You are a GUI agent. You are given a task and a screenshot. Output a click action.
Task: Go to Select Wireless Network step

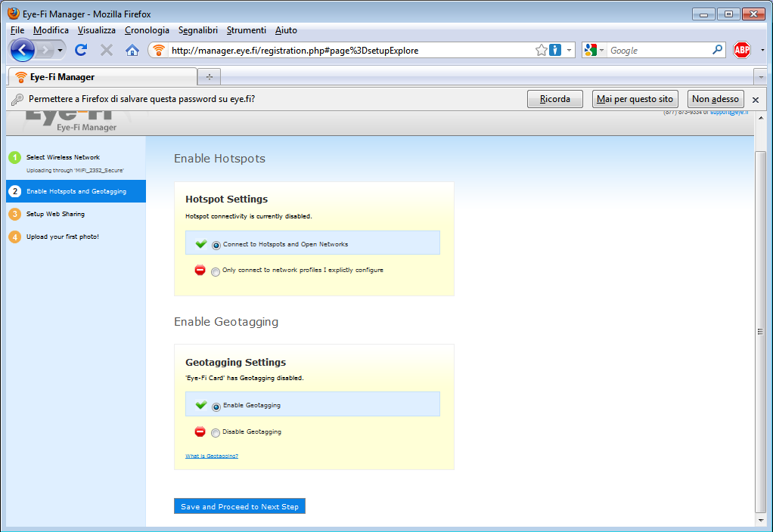pos(63,158)
